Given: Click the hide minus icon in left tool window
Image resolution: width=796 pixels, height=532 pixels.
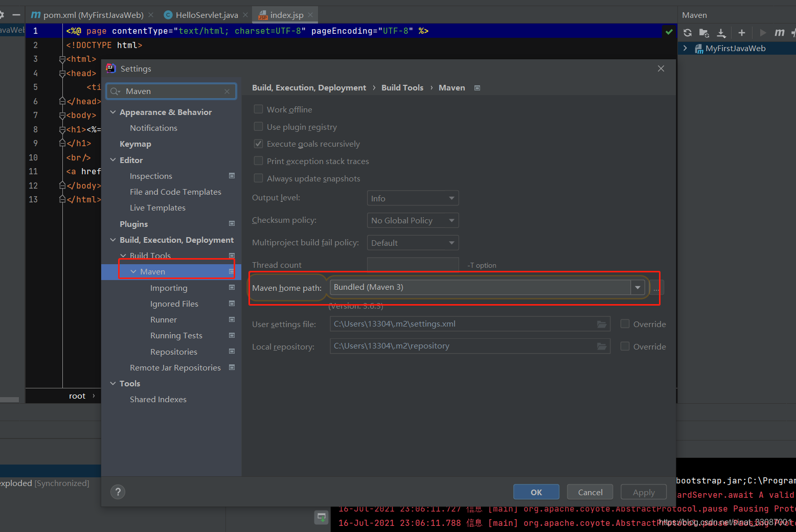Looking at the screenshot, I should point(16,15).
